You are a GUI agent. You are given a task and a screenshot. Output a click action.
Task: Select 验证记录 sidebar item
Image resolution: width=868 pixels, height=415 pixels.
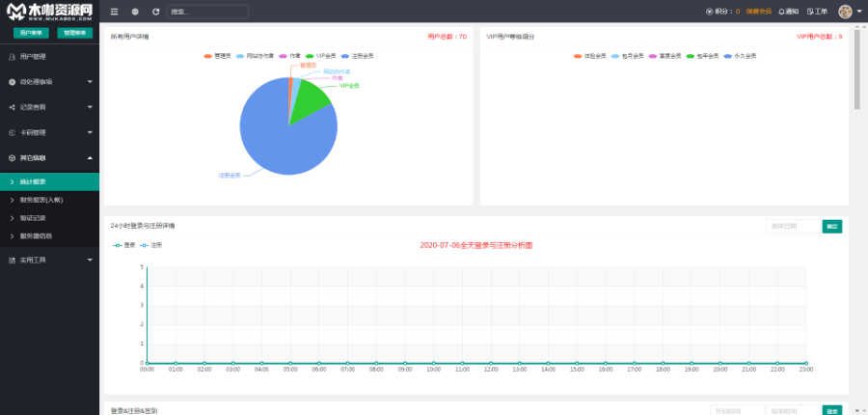click(x=33, y=217)
